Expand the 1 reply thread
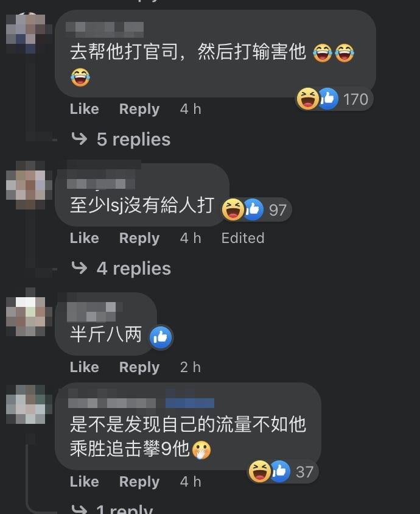 coord(125,509)
